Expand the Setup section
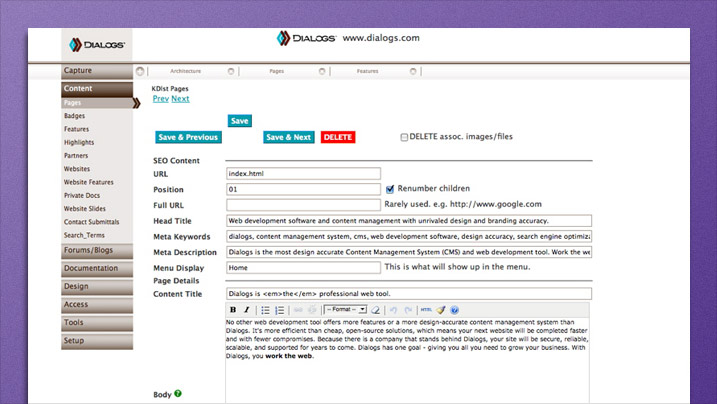This screenshot has width=717, height=404. (x=97, y=341)
